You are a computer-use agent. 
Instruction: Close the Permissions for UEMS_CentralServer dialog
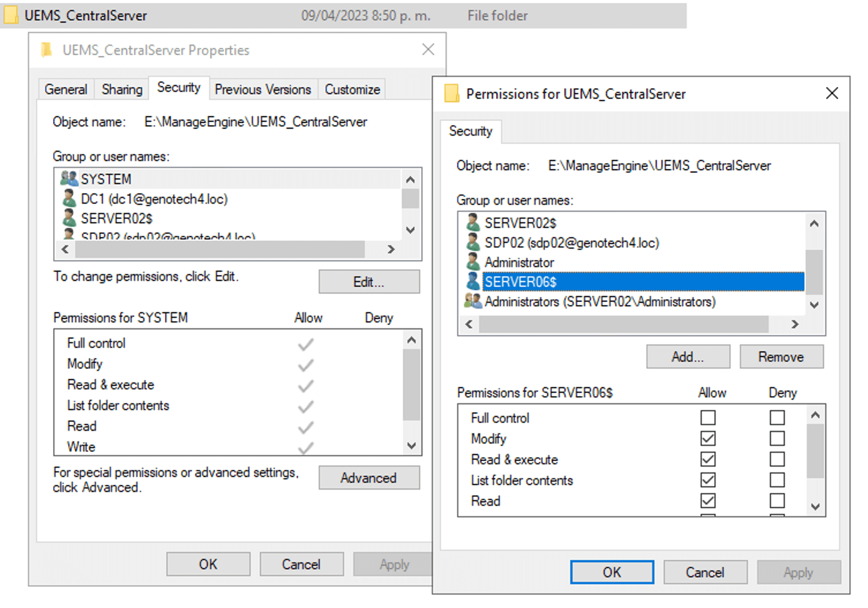(832, 93)
